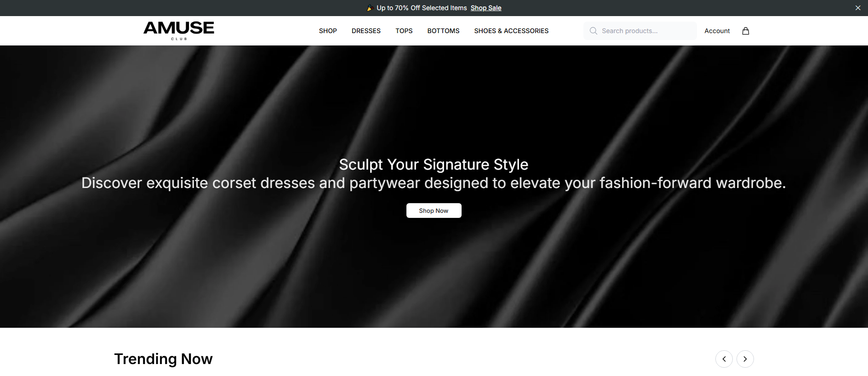Open the BOTTOMS menu
Viewport: 868px width, 376px height.
point(443,31)
